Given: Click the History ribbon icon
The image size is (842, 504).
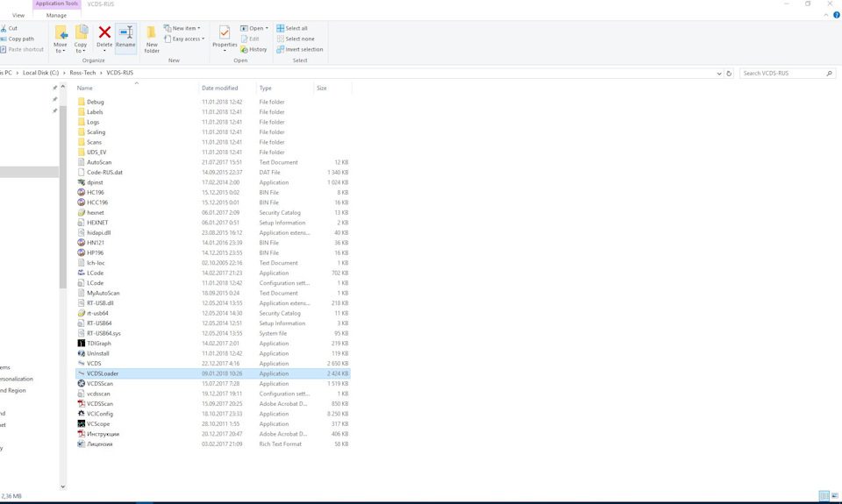Looking at the screenshot, I should [x=244, y=49].
